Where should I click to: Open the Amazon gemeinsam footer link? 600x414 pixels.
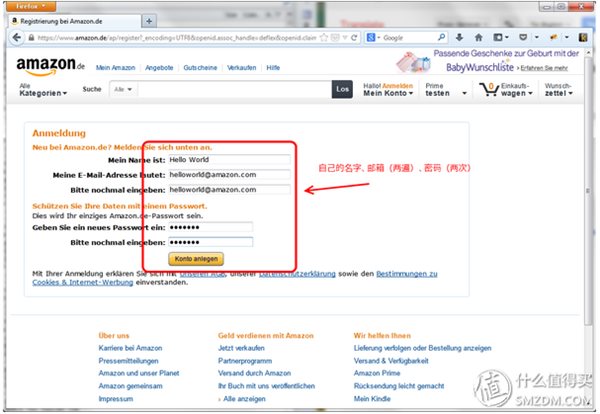[x=130, y=386]
